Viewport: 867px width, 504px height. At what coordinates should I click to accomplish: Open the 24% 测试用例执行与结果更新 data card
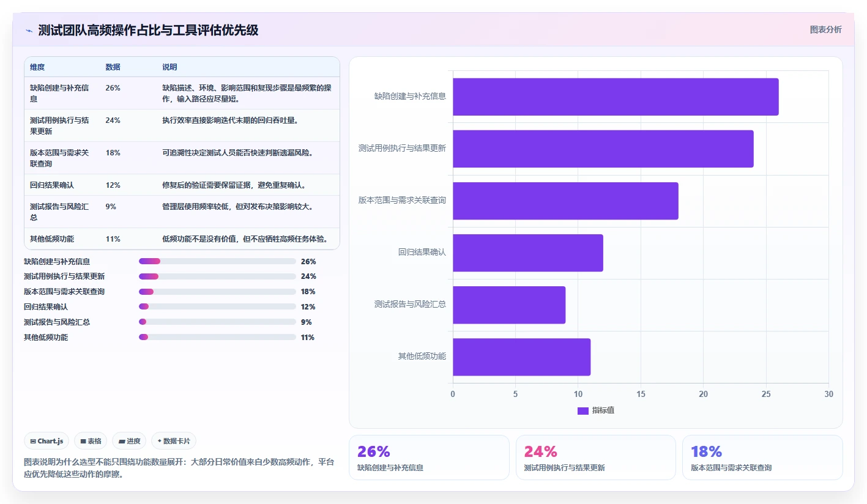point(596,458)
